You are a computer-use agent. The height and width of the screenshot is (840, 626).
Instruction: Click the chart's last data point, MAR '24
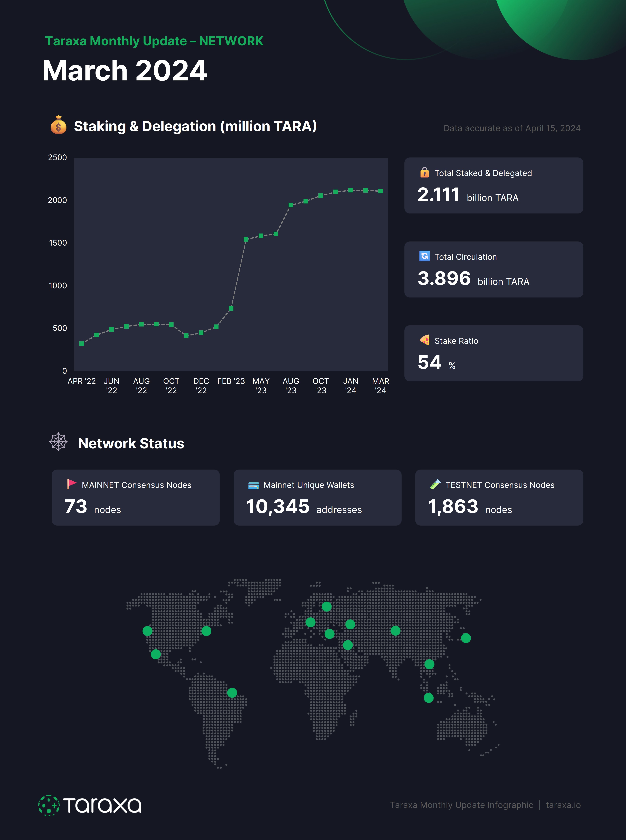381,191
